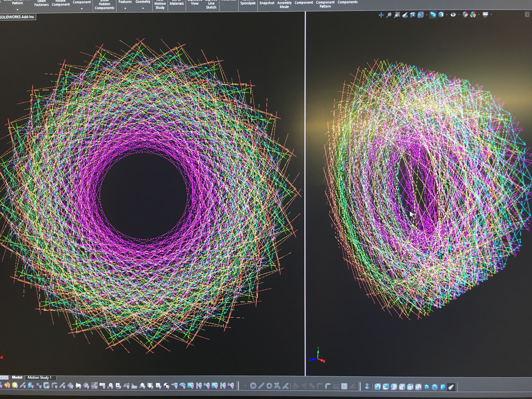Click Previous View icon in heads-up toolbar

pos(405,15)
